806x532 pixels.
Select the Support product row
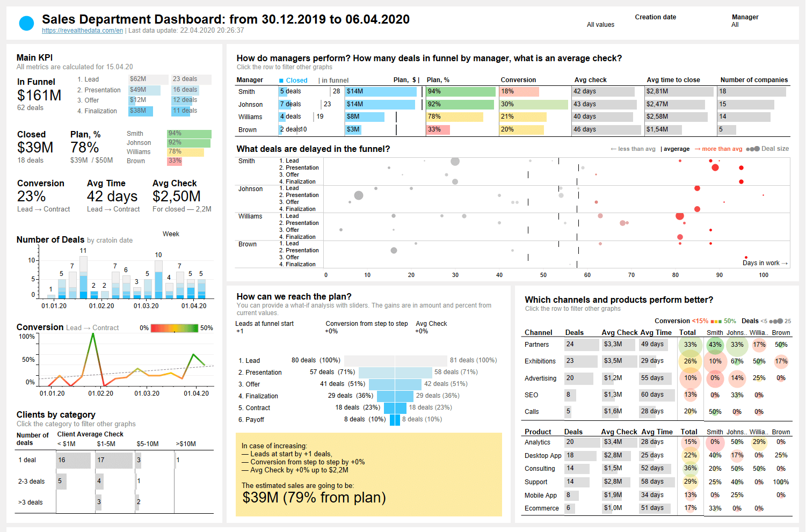(x=657, y=482)
